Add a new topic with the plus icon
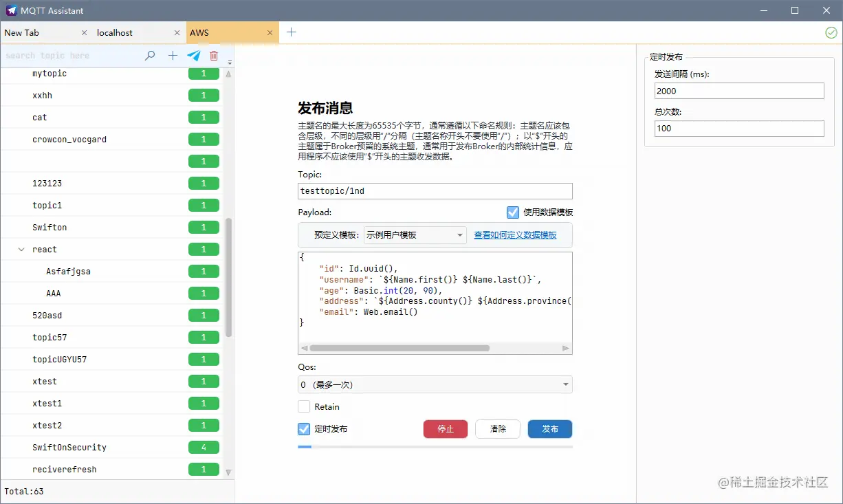Viewport: 843px width, 504px height. tap(173, 56)
